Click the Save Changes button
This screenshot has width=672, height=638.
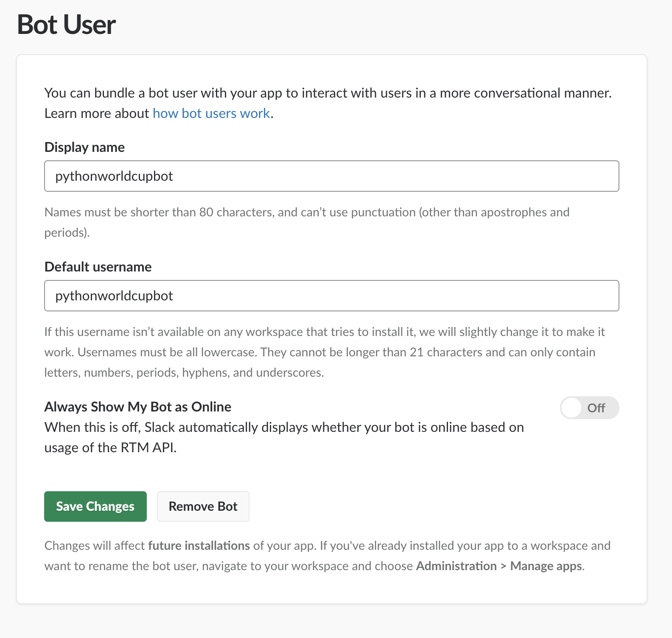coord(95,506)
